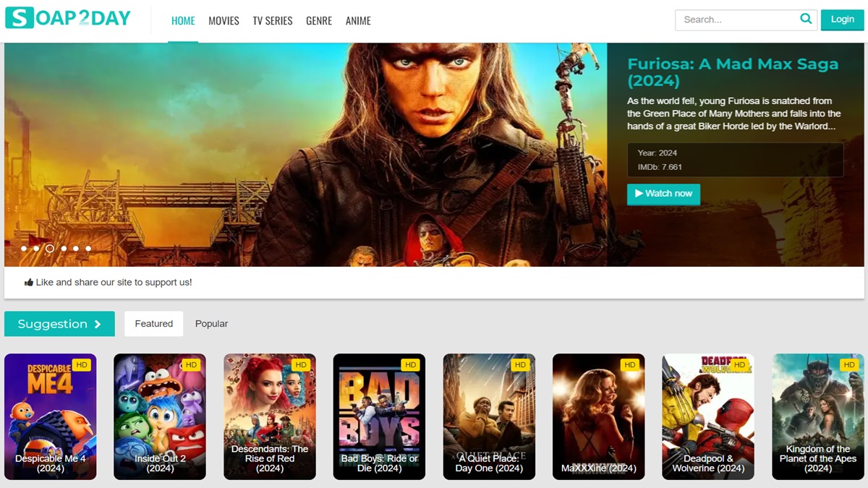Open the Movies menu item
This screenshot has height=488, width=868.
pos(224,21)
